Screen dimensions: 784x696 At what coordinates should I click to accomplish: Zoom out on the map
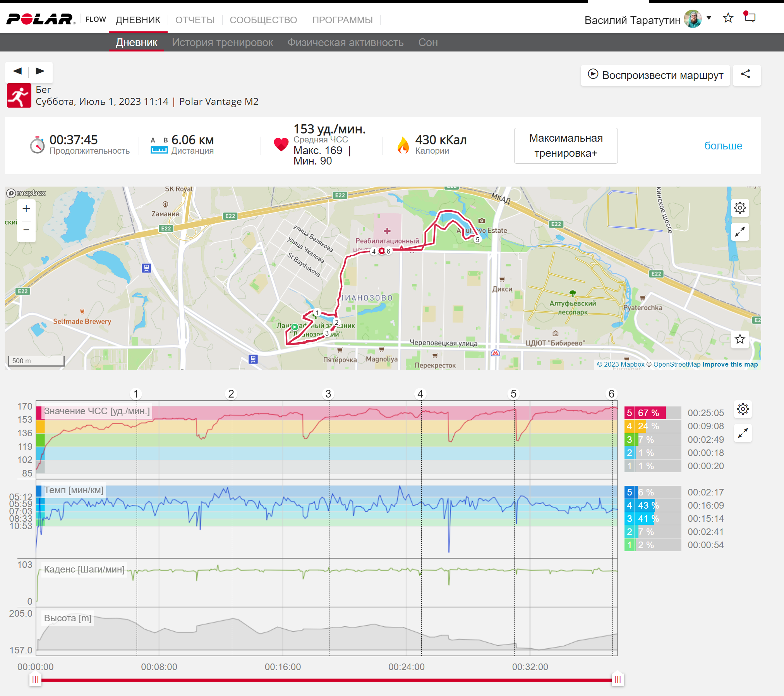(26, 230)
